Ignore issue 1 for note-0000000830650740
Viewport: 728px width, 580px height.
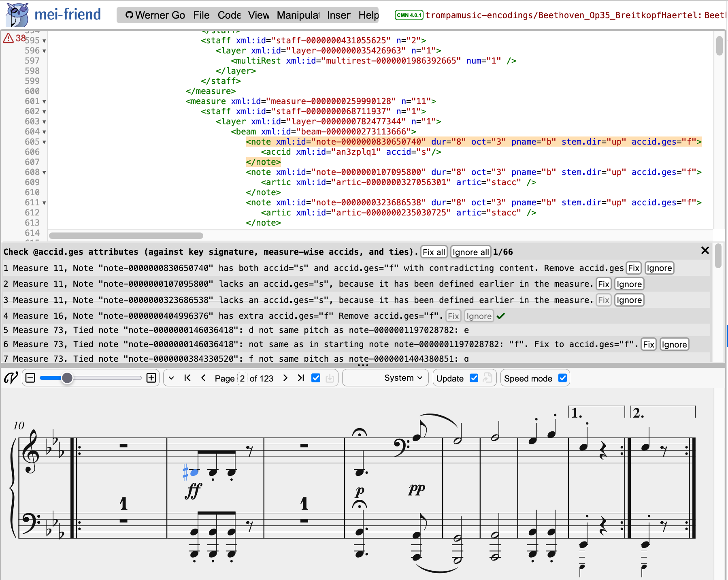point(659,268)
